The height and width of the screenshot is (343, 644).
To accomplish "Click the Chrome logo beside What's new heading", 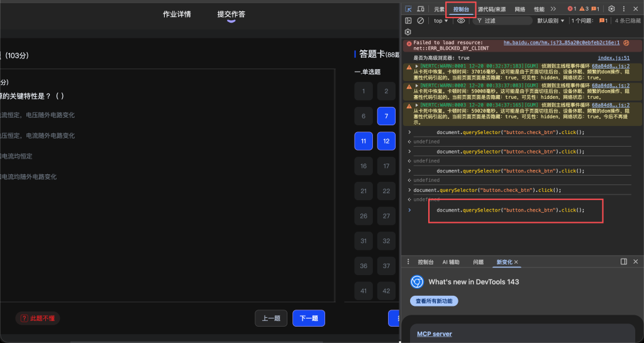I will point(417,282).
